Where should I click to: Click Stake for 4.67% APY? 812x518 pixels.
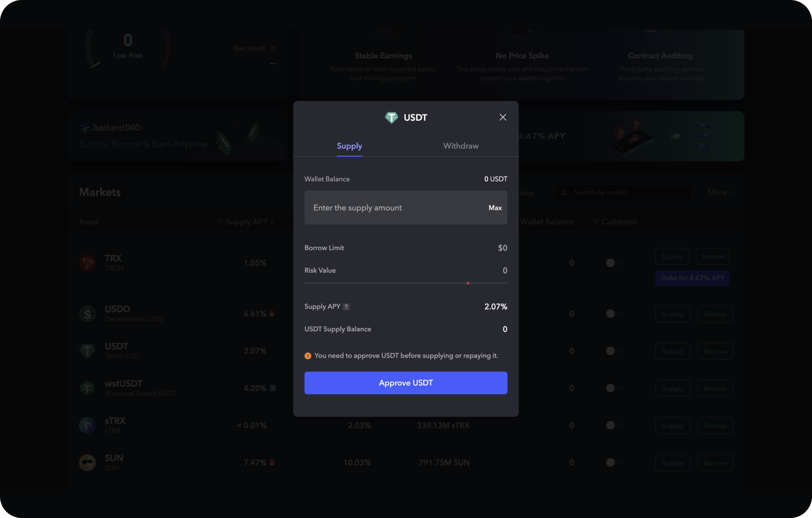[x=692, y=278]
